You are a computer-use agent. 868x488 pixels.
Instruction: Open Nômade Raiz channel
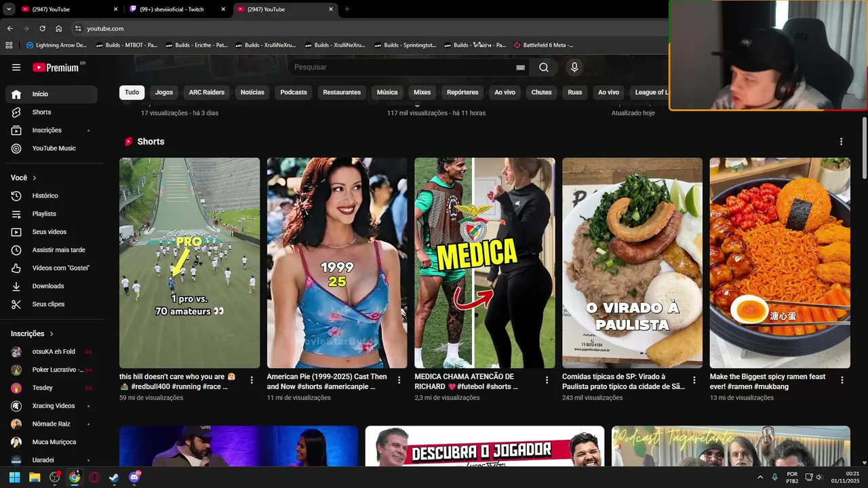[52, 424]
